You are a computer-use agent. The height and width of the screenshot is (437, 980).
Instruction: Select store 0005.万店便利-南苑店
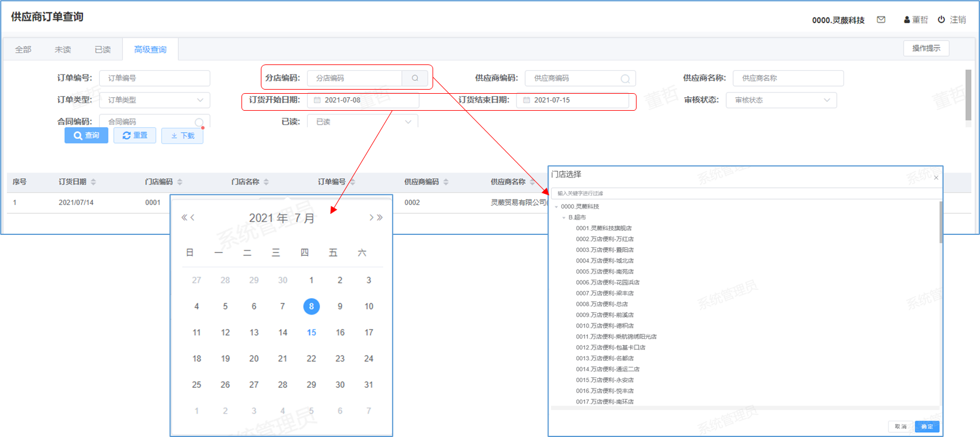click(604, 272)
